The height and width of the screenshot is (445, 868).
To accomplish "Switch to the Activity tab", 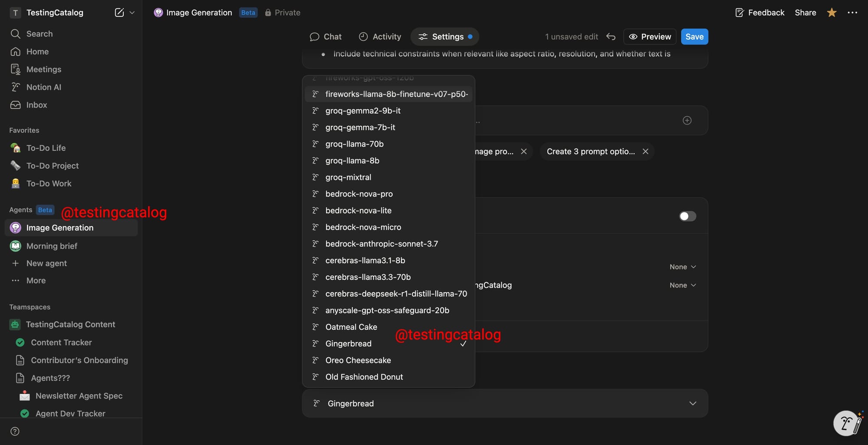I will coord(380,37).
